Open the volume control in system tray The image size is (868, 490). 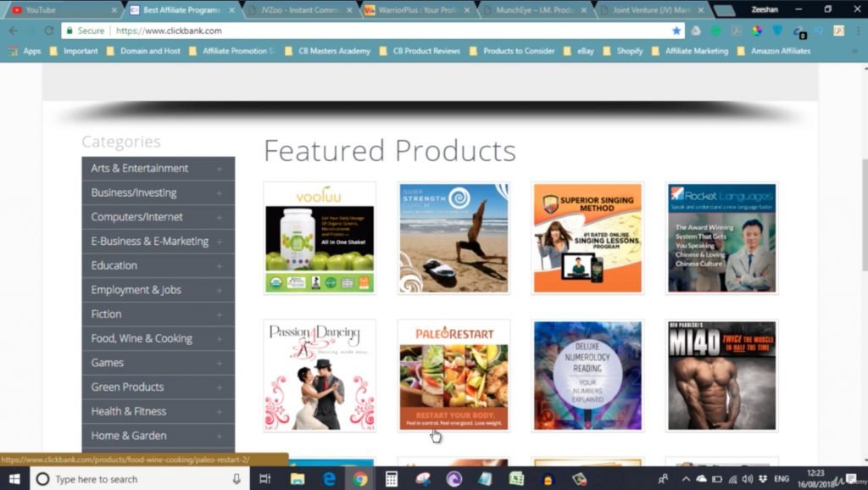point(748,479)
